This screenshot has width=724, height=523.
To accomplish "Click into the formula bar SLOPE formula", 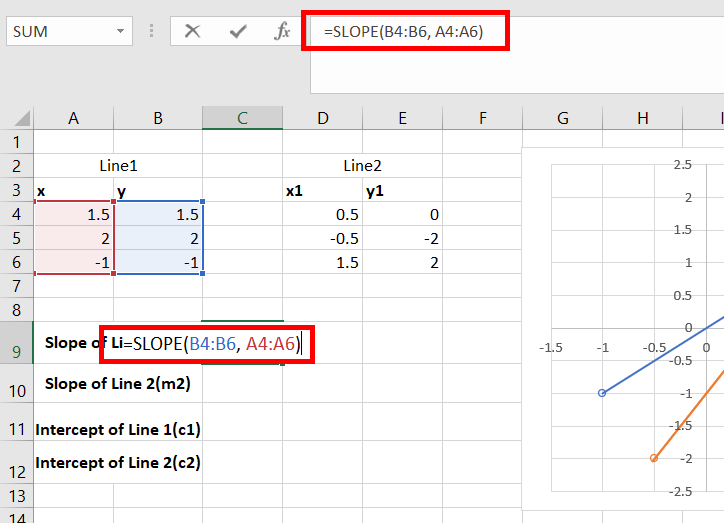I will point(404,31).
